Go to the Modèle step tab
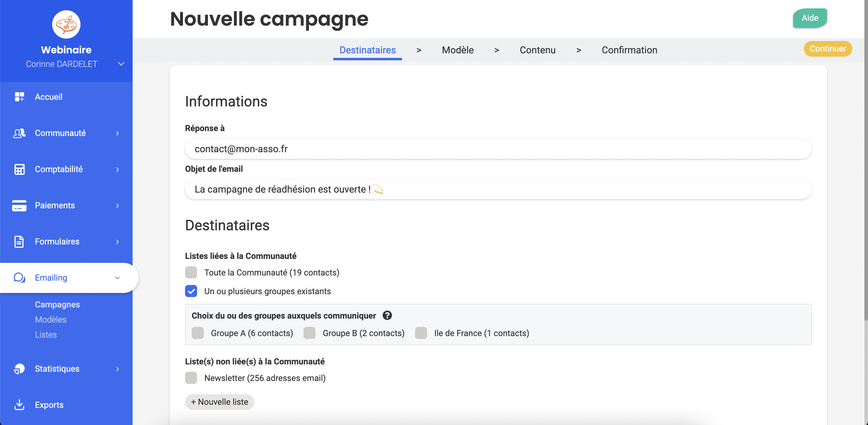The width and height of the screenshot is (868, 425). (458, 50)
